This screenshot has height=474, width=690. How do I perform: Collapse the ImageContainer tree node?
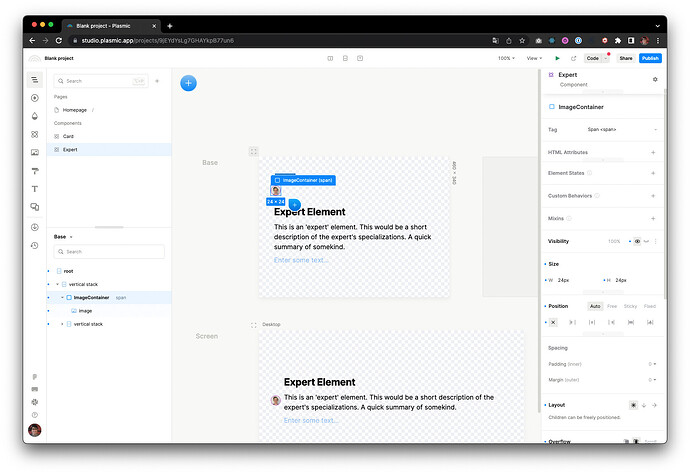click(x=61, y=297)
